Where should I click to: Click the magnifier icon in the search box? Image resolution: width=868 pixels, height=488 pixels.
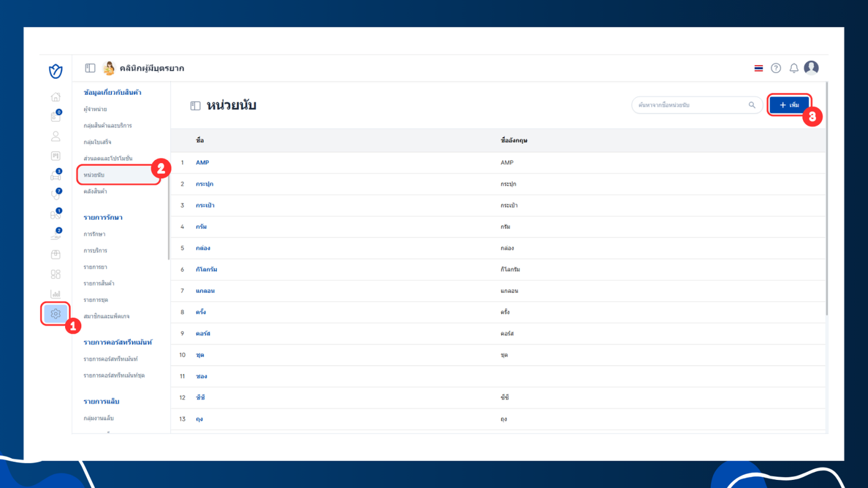coord(752,105)
